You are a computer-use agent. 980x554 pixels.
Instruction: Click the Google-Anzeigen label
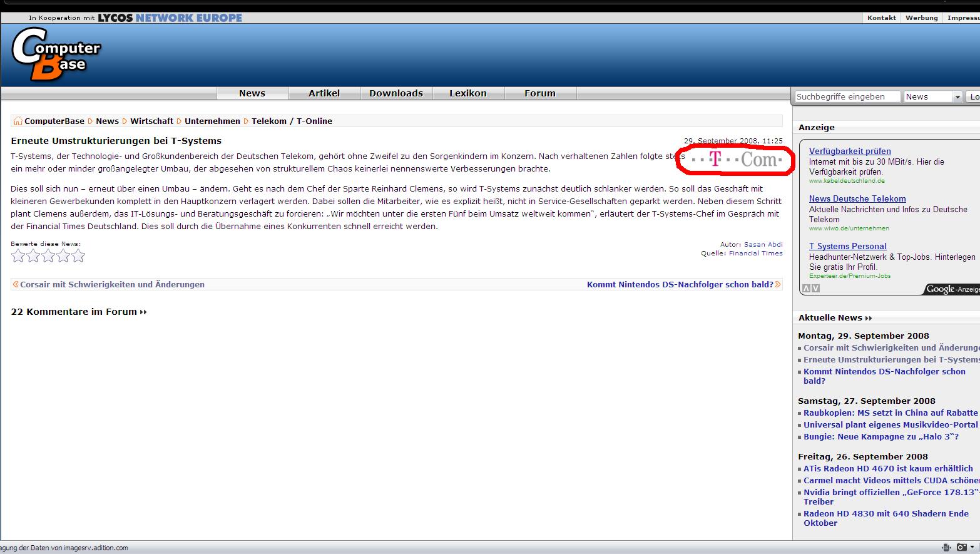coord(952,289)
